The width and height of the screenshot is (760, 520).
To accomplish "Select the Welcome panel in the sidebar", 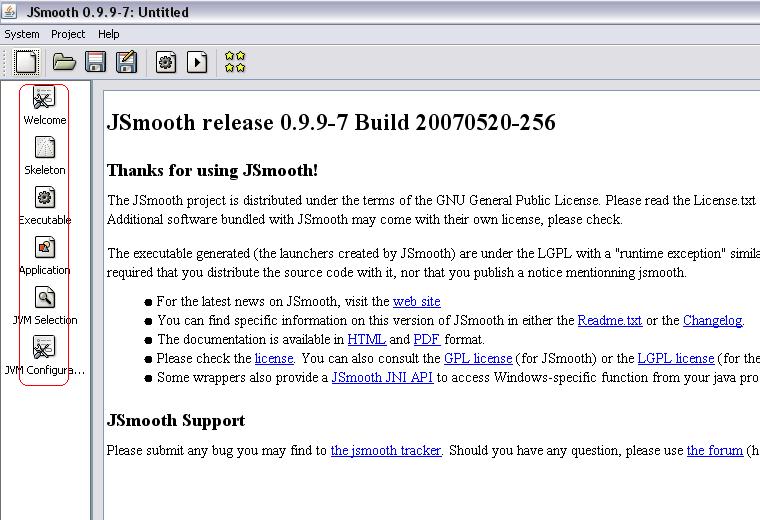I will pyautogui.click(x=45, y=106).
